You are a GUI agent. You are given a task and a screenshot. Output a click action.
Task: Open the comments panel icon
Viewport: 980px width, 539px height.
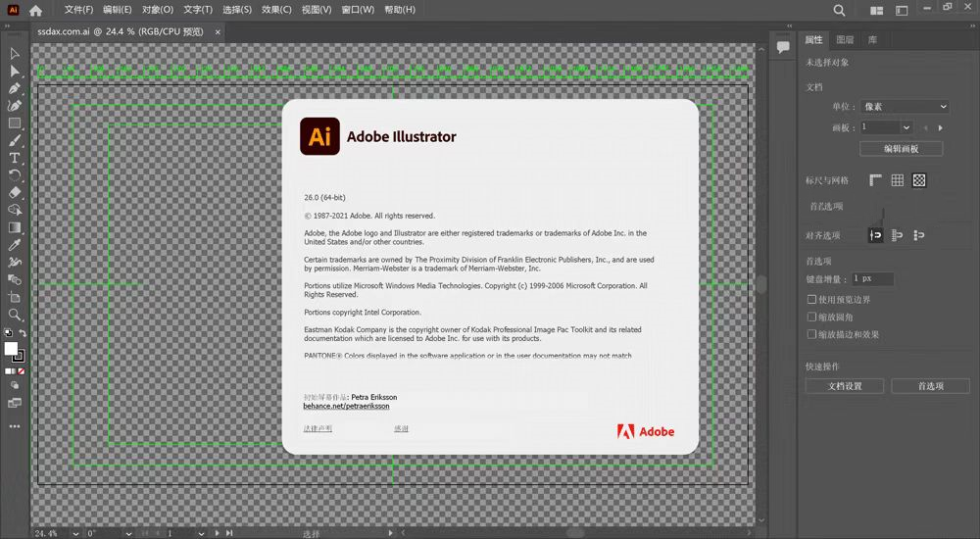coord(782,47)
